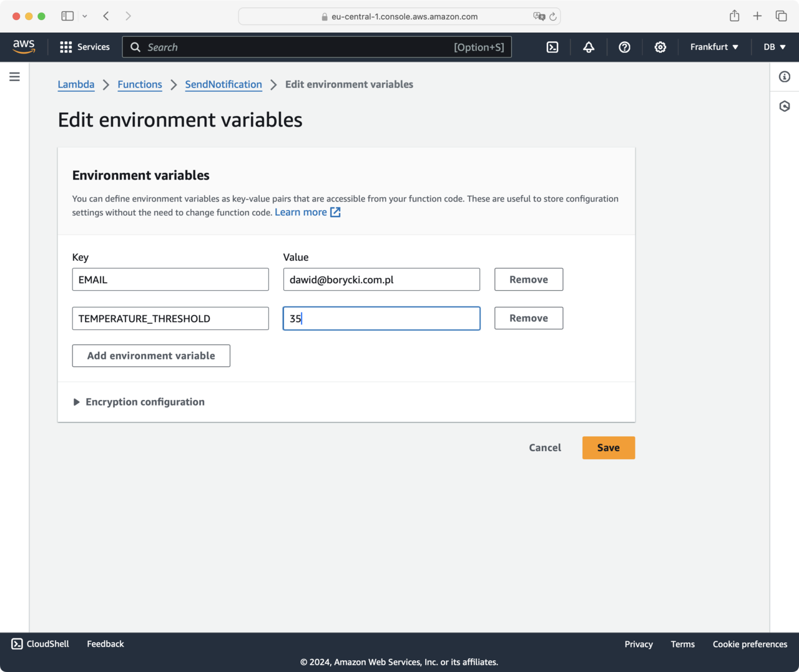Screen dimensions: 799x672
Task: Save the environment variables
Action: 608,448
